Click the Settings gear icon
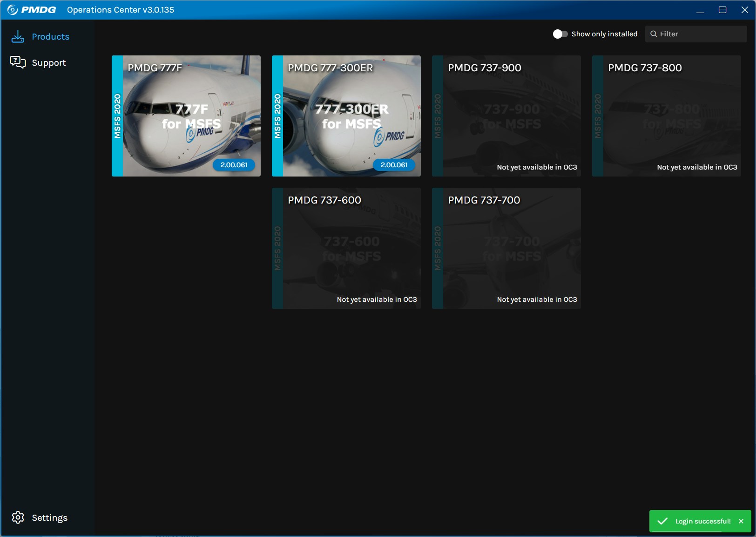 click(x=18, y=517)
